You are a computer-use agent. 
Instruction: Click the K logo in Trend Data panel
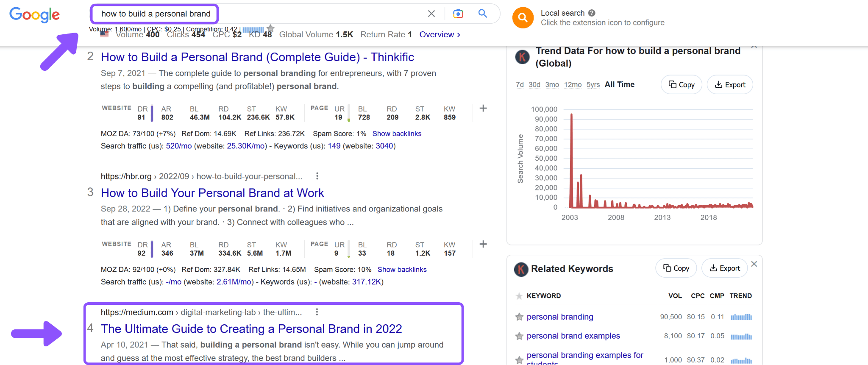click(x=523, y=57)
